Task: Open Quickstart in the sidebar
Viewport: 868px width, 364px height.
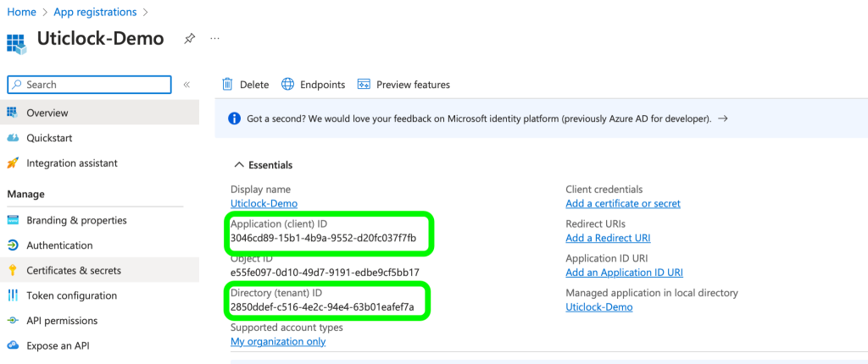Action: (x=100, y=138)
